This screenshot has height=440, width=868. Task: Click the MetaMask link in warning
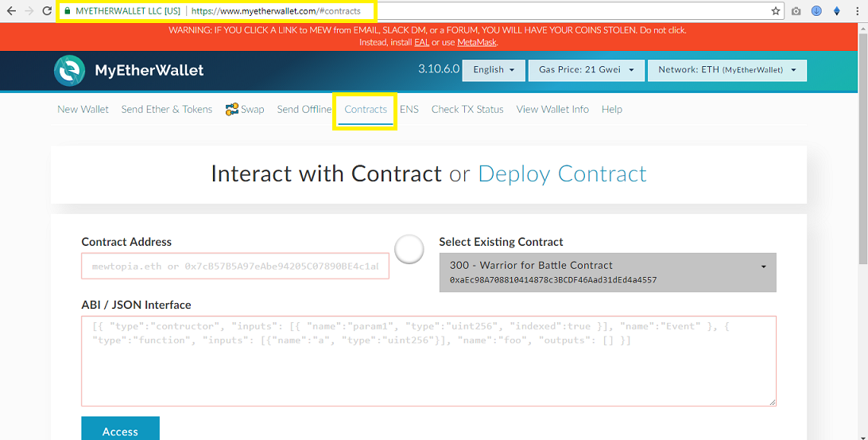[x=477, y=42]
